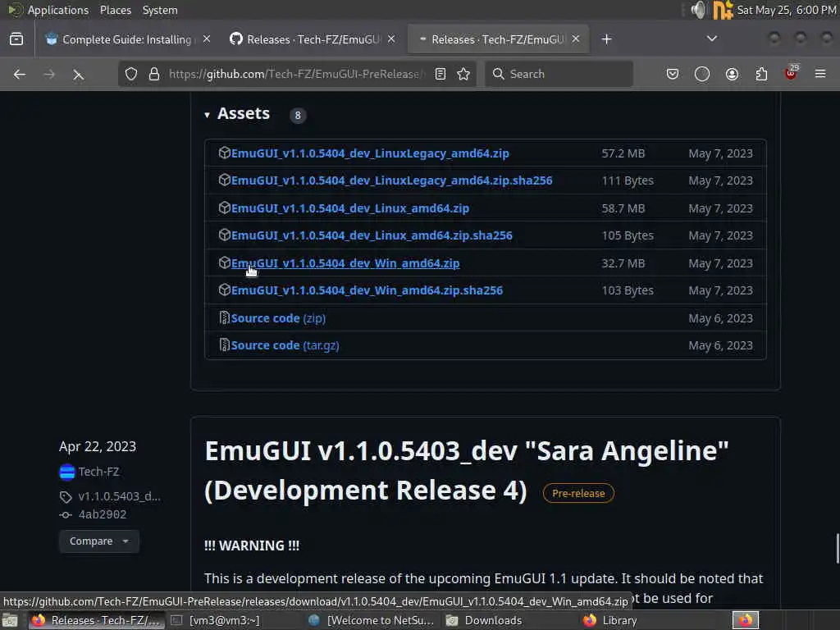Image resolution: width=840 pixels, height=630 pixels.
Task: Open commit 4ab2902 link
Action: [103, 515]
